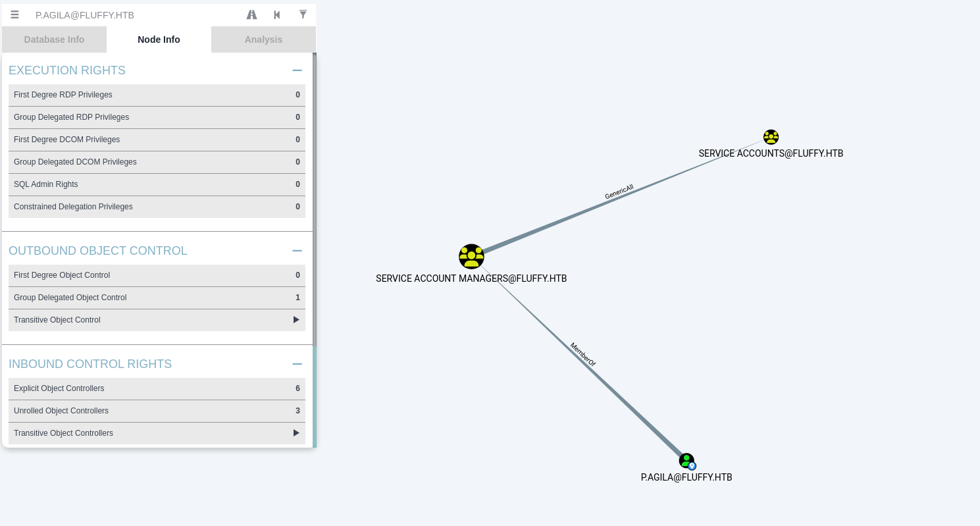Run the Transitive Object Controllers query arrow
The width and height of the screenshot is (980, 526).
(296, 433)
